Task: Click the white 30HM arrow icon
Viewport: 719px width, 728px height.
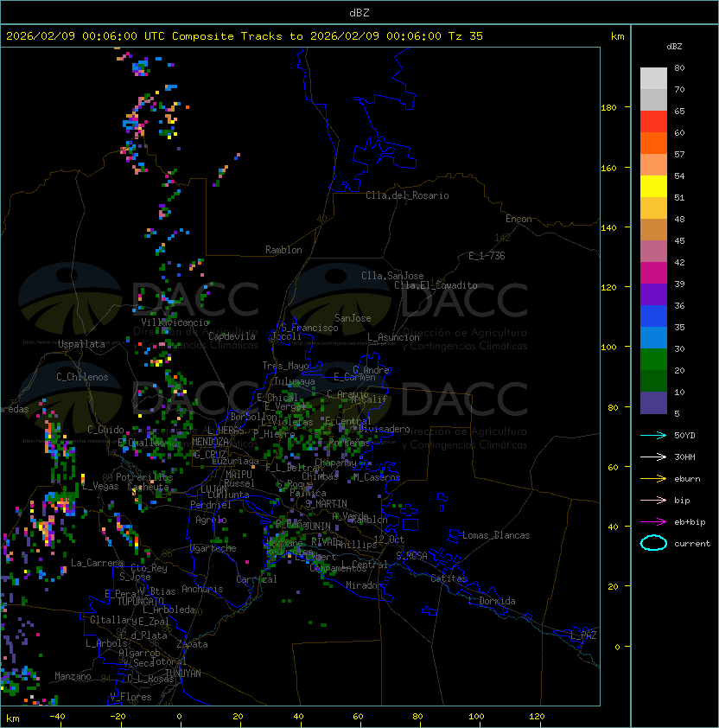Action: tap(653, 457)
